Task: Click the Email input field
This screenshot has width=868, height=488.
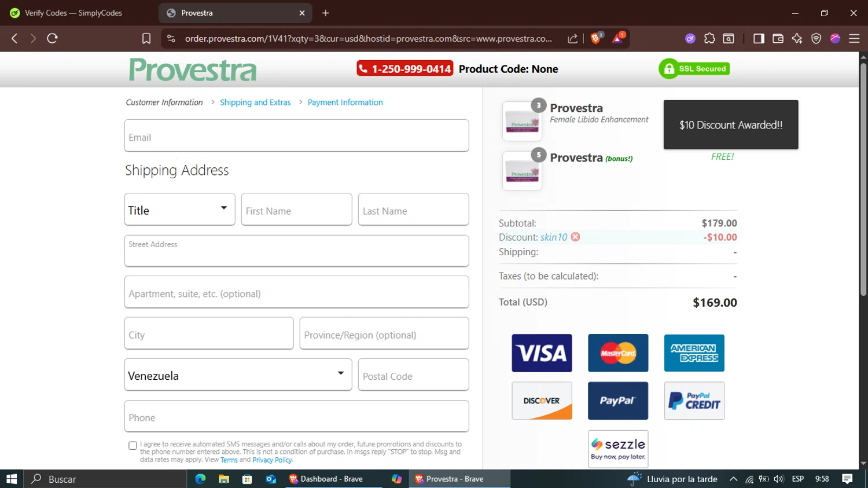Action: point(296,135)
